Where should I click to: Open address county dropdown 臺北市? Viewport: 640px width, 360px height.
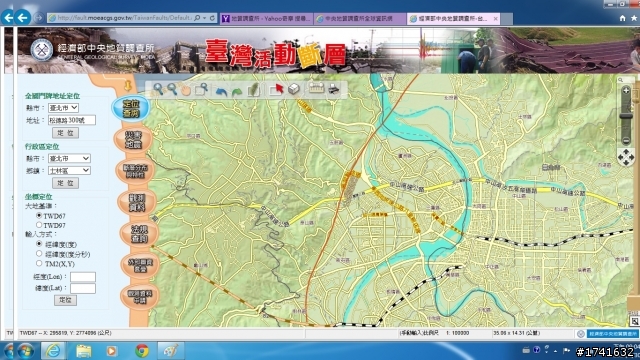pos(63,108)
